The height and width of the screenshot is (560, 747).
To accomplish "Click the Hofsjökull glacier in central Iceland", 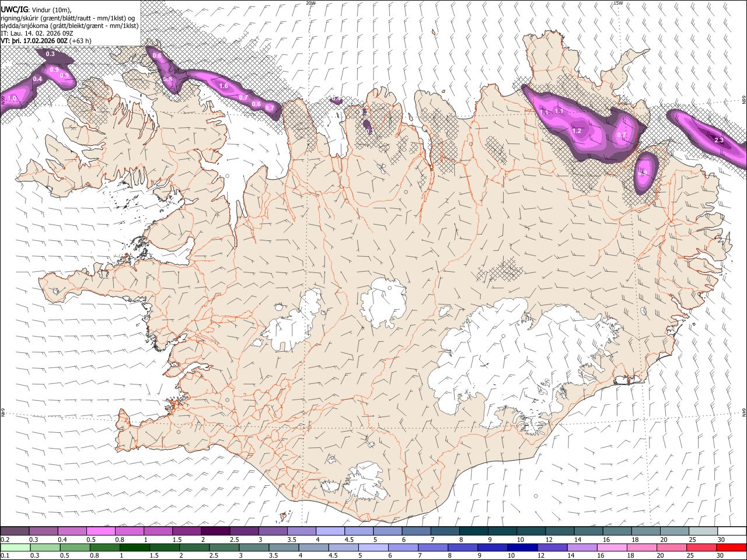I will click(x=383, y=303).
